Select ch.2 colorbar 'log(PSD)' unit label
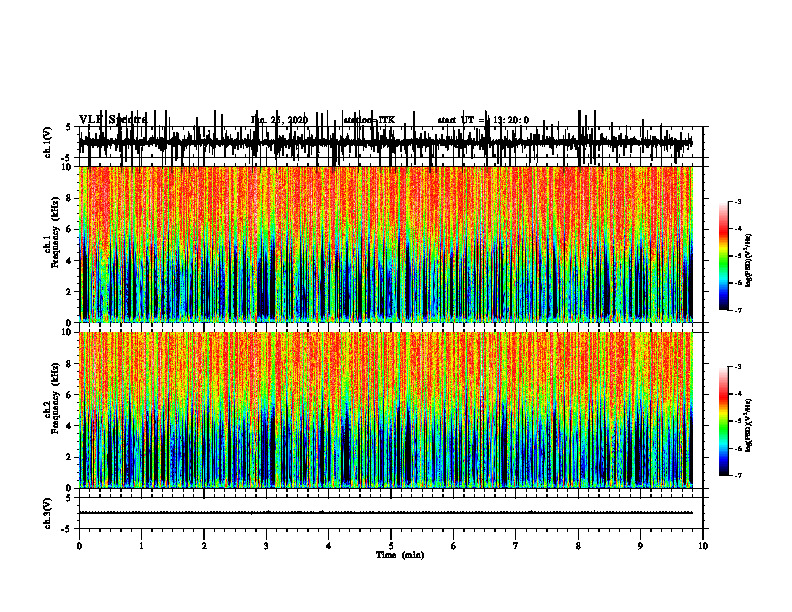Viewport: 792px width, 612px height. [749, 425]
